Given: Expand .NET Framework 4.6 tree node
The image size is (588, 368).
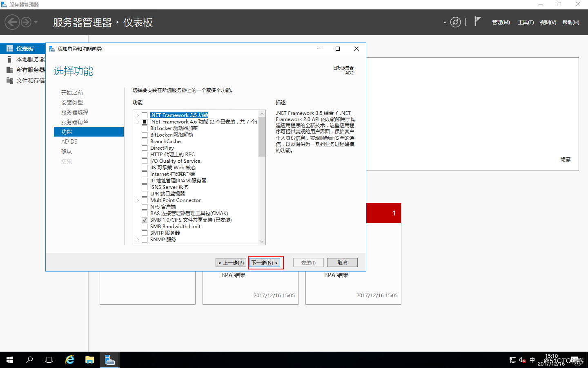Looking at the screenshot, I should tap(138, 122).
